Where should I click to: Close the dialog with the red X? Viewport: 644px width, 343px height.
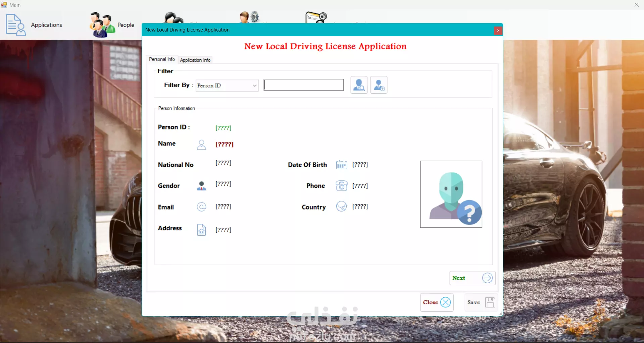tap(498, 31)
